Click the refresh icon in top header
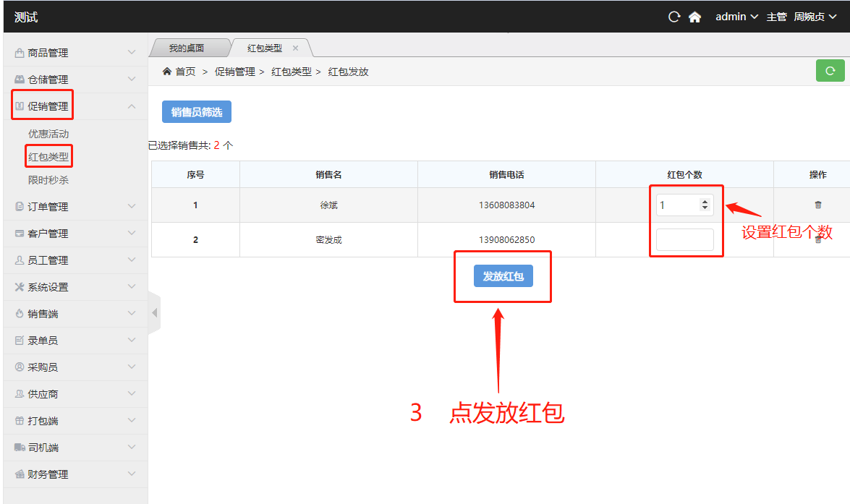Screen dimensions: 850x504 [x=674, y=17]
